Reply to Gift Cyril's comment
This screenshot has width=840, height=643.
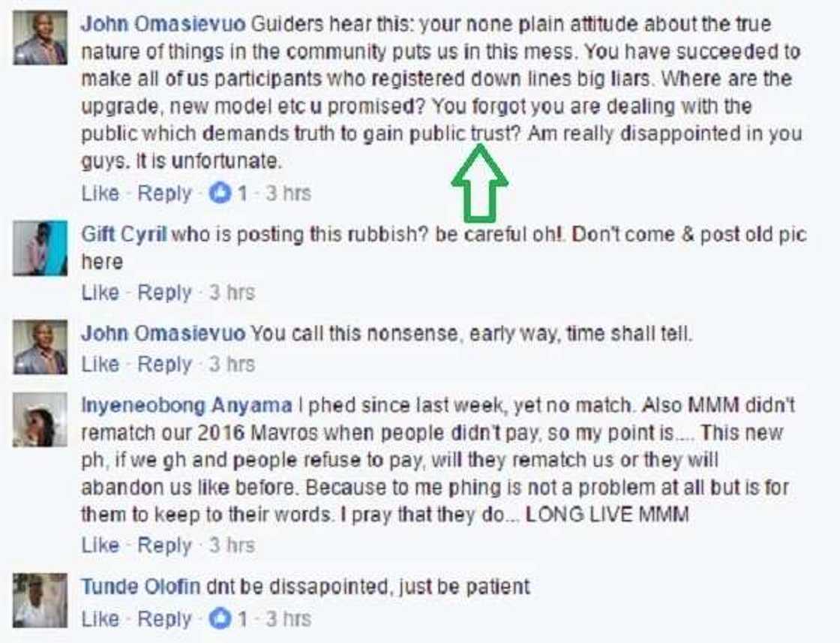coord(164,293)
